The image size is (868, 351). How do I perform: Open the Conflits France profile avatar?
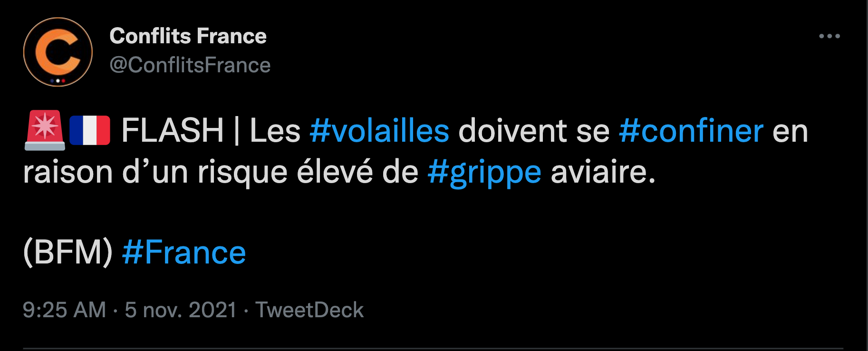click(x=58, y=52)
